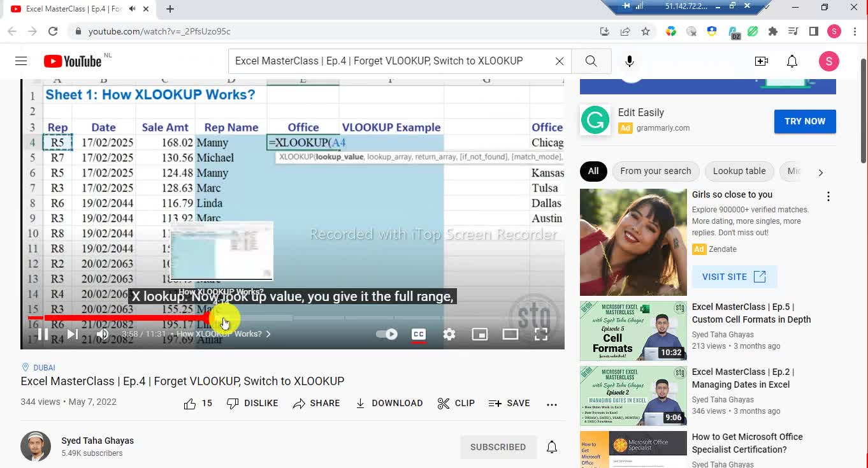868x468 pixels.
Task: Click TRY NOW on Grammarly ad
Action: tap(805, 121)
